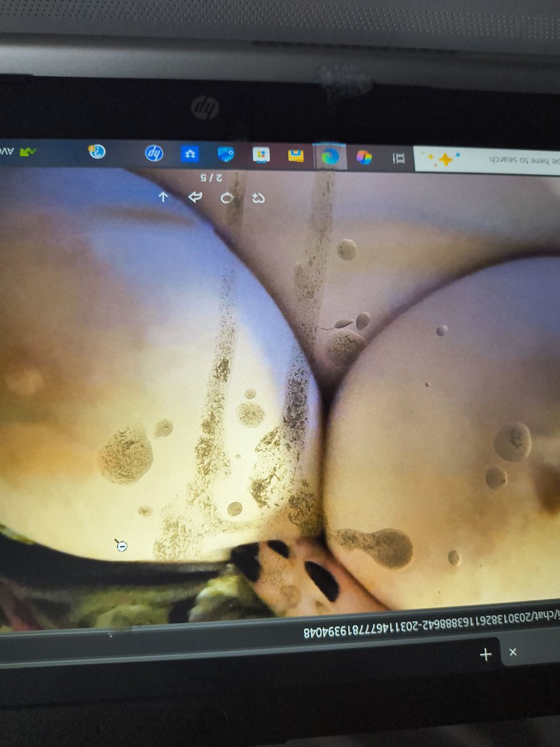
Task: Share the image using the share arrow
Action: pos(195,197)
